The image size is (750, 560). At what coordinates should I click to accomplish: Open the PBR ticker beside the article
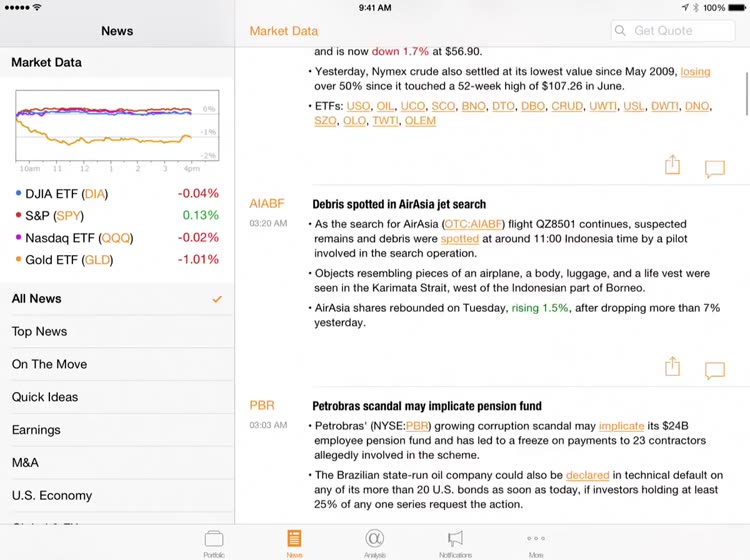(x=262, y=406)
